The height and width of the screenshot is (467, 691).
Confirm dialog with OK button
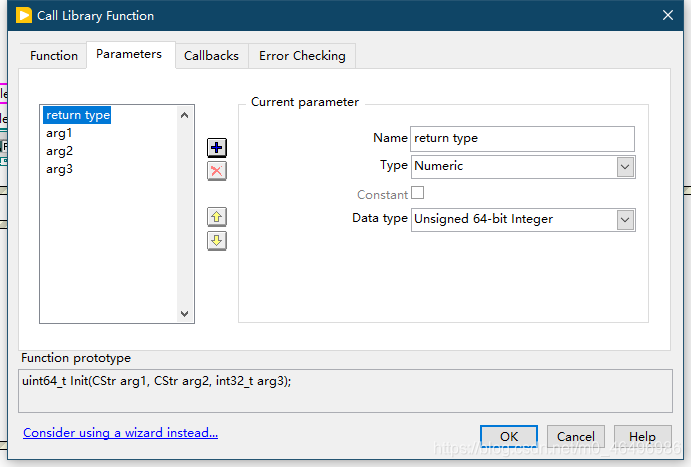(x=509, y=437)
